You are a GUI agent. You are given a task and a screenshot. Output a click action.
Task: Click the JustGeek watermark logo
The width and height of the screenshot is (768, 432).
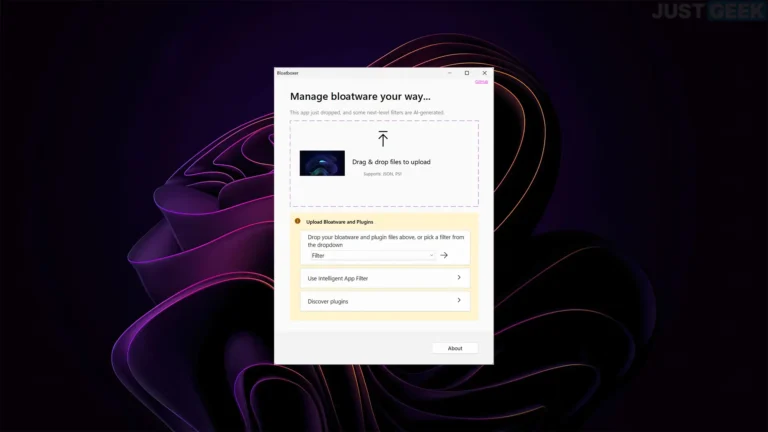707,13
